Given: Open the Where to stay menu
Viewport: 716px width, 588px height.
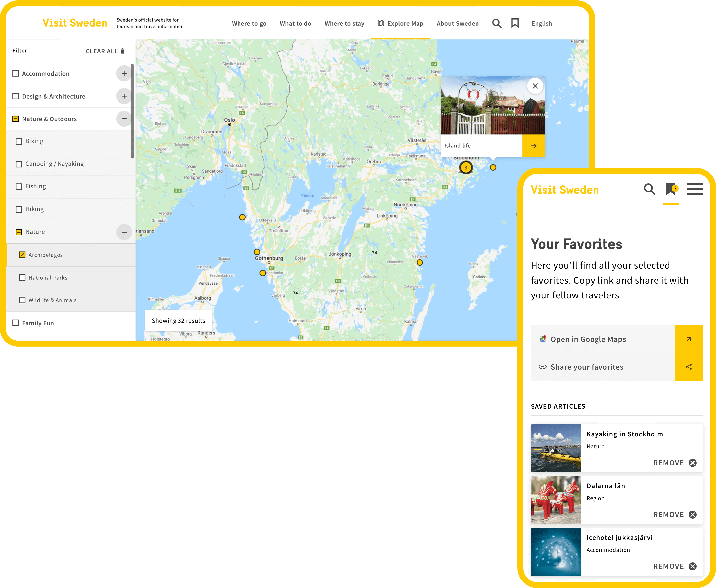Looking at the screenshot, I should click(x=345, y=23).
